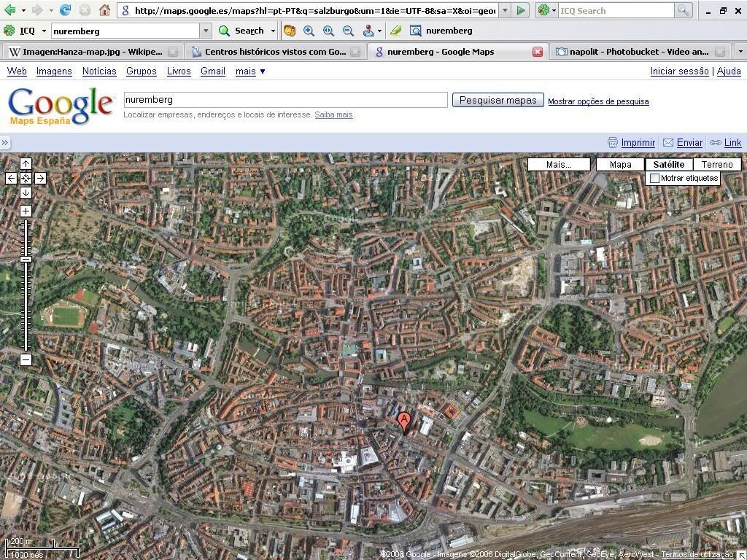Image resolution: width=747 pixels, height=560 pixels.
Task: Go to the browser home page icon
Action: (x=104, y=10)
